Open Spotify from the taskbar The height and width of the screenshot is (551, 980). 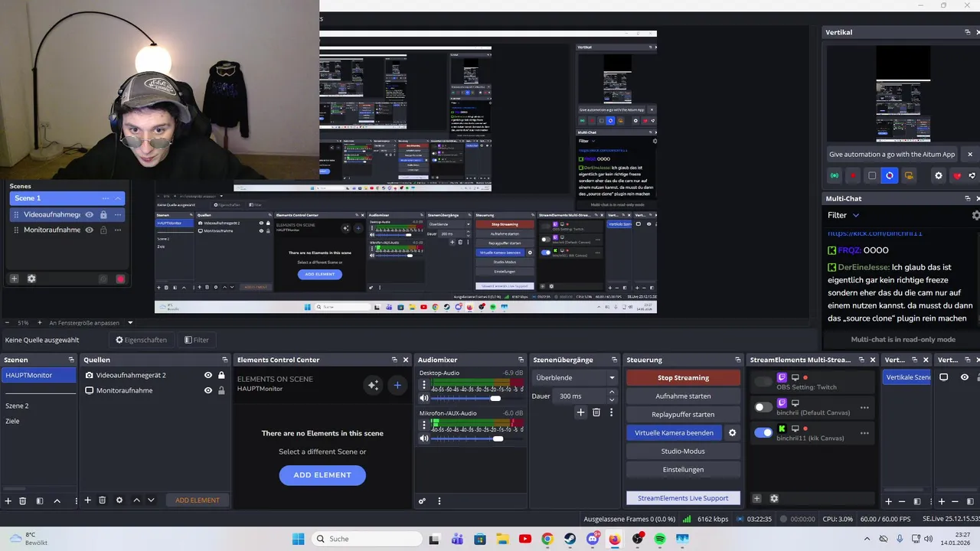click(660, 539)
